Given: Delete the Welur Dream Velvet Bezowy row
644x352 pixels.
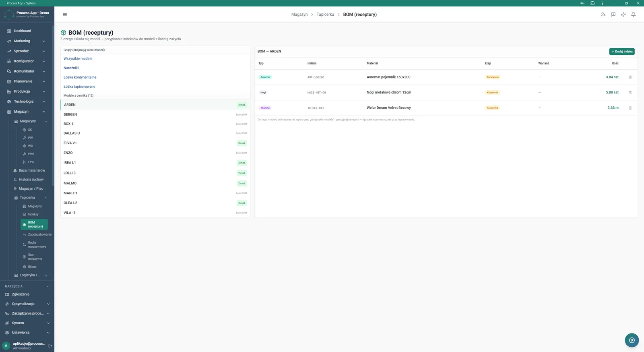Looking at the screenshot, I should click(630, 108).
